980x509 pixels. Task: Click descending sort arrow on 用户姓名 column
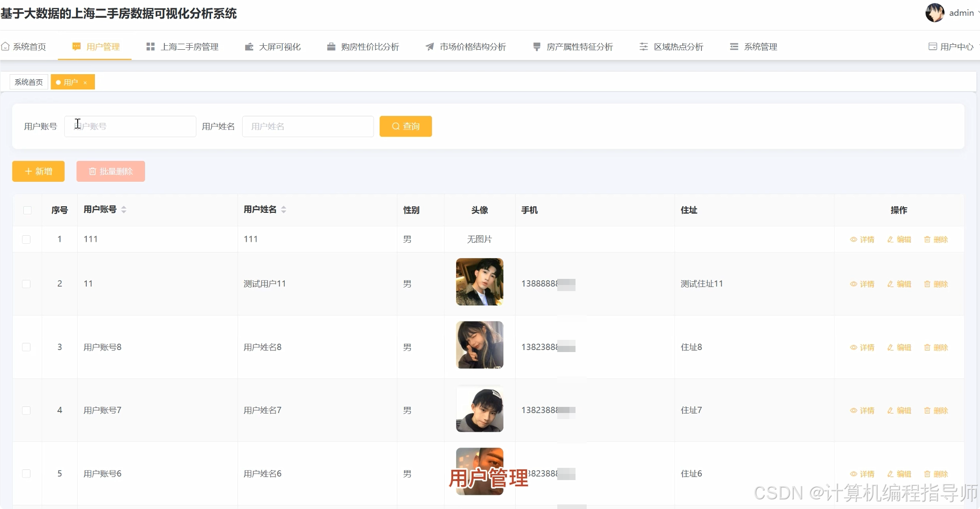tap(284, 213)
